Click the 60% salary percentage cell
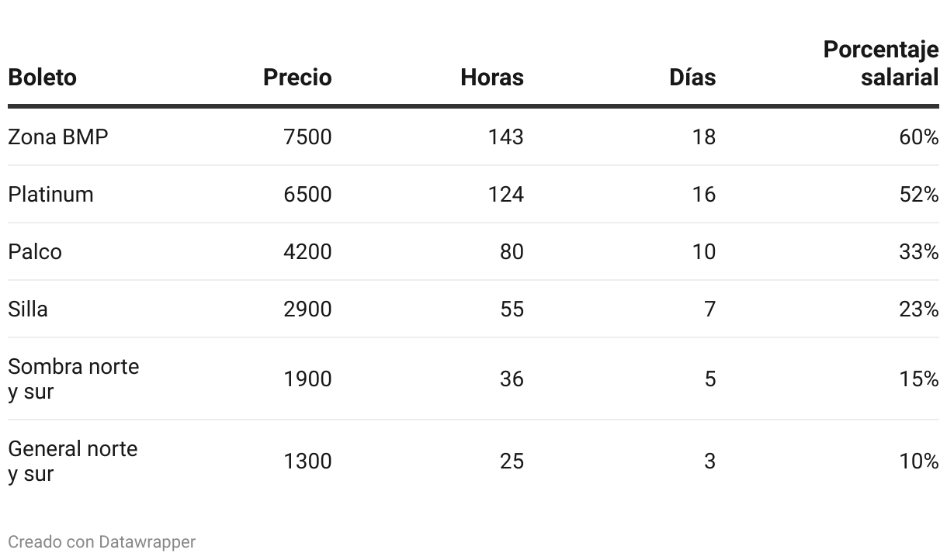This screenshot has height=560, width=947. click(x=918, y=137)
